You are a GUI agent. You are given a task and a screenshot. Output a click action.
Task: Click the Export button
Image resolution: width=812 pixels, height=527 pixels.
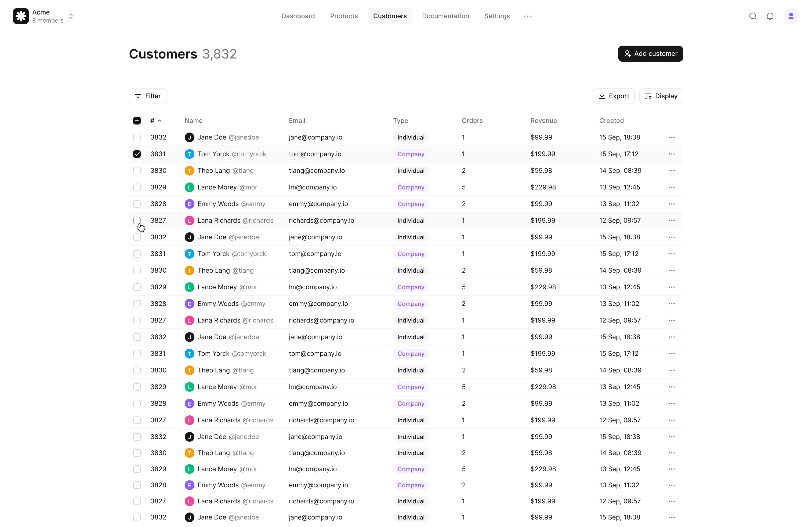point(614,96)
